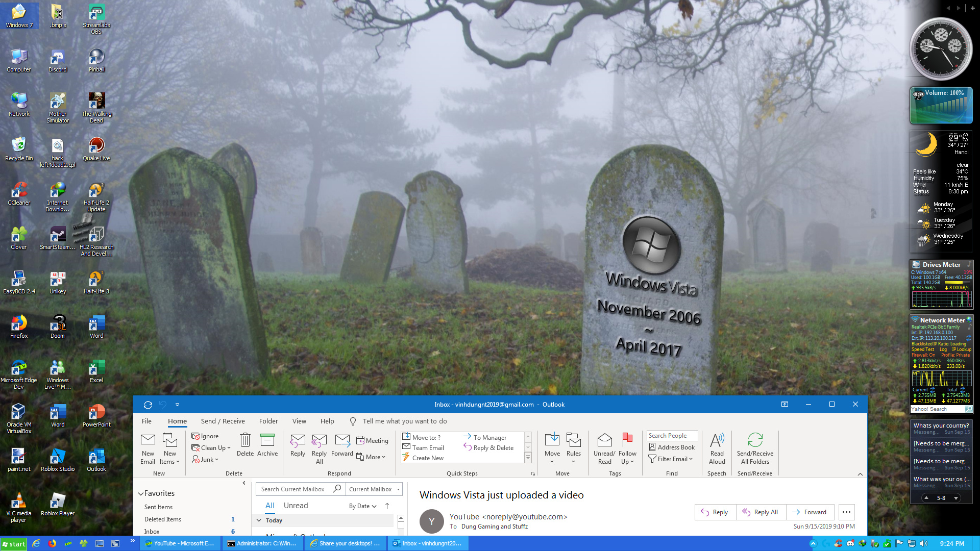Switch to the Folder tab
This screenshot has height=551, width=980.
click(268, 421)
